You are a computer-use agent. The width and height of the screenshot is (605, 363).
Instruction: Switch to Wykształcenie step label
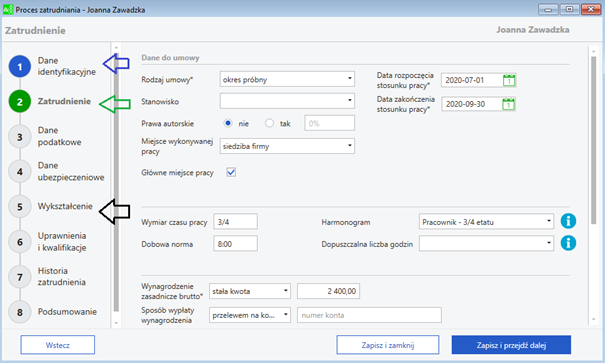[65, 206]
